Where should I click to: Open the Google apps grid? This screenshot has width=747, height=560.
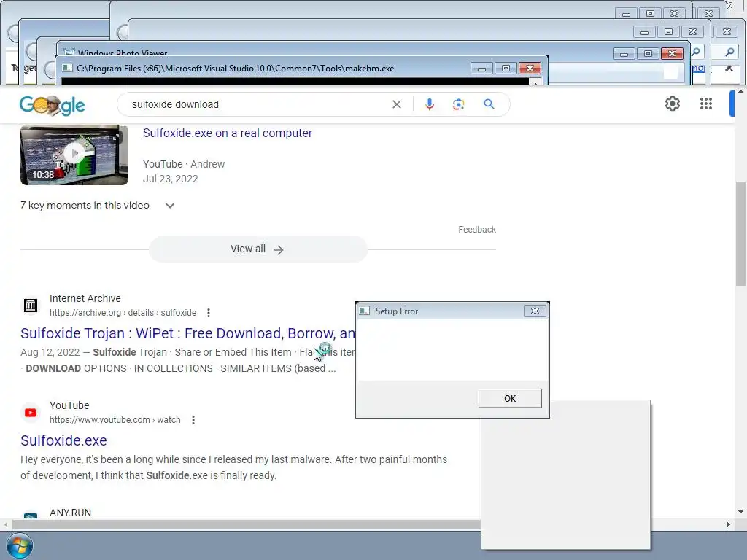point(705,104)
